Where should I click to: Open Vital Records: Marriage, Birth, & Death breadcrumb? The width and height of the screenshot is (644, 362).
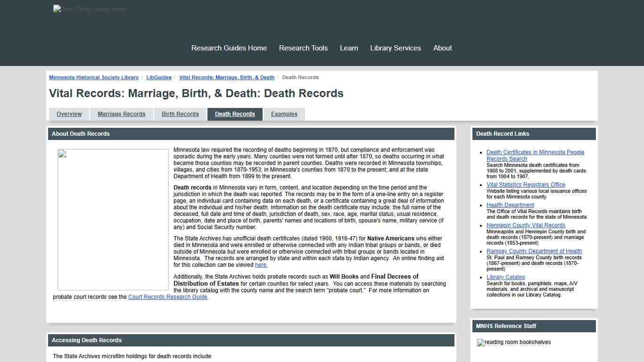[227, 77]
